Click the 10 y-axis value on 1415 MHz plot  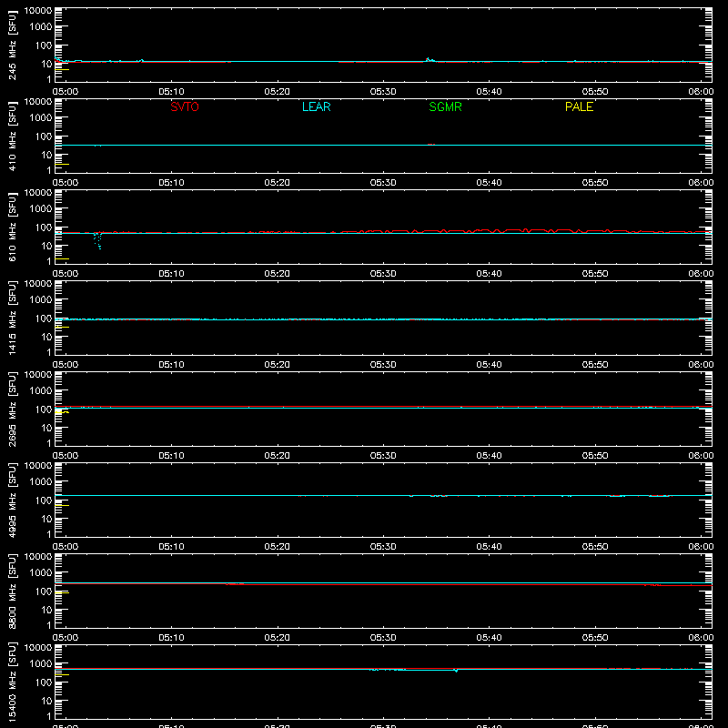[x=46, y=337]
